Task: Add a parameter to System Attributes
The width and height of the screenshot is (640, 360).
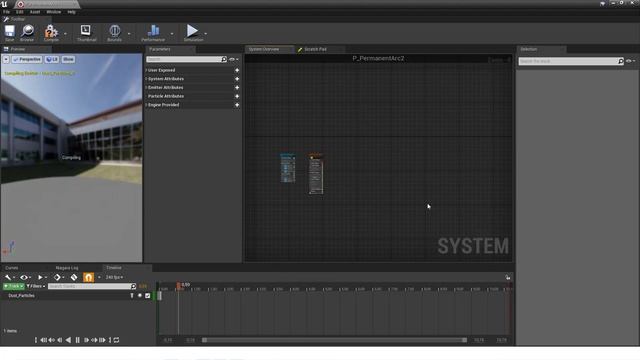Action: pyautogui.click(x=237, y=79)
